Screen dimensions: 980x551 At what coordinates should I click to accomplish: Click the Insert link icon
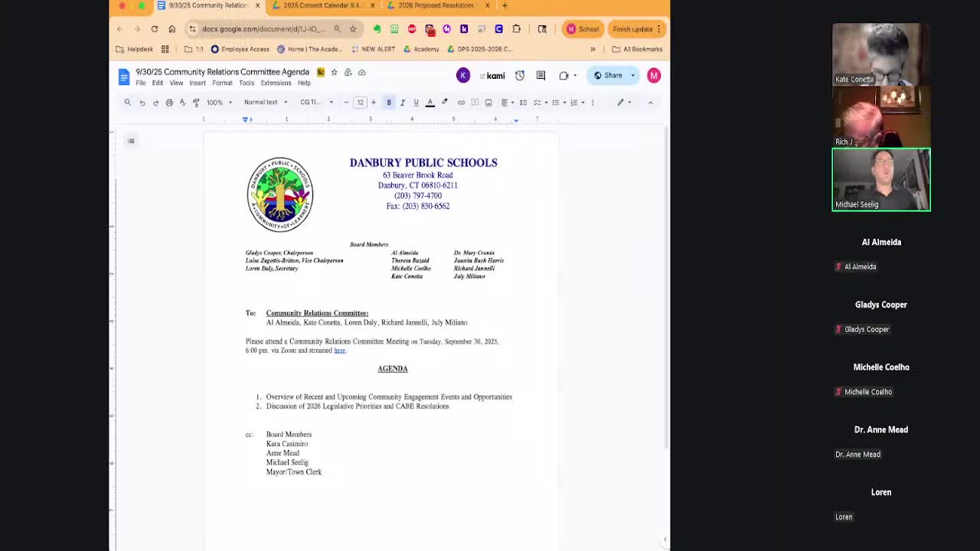pyautogui.click(x=461, y=103)
